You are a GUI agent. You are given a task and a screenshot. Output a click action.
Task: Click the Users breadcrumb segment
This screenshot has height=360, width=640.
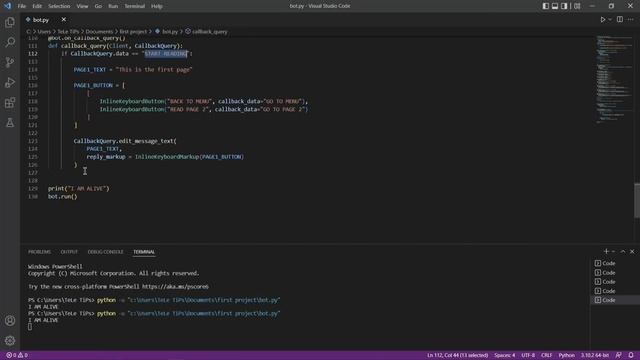[44, 31]
